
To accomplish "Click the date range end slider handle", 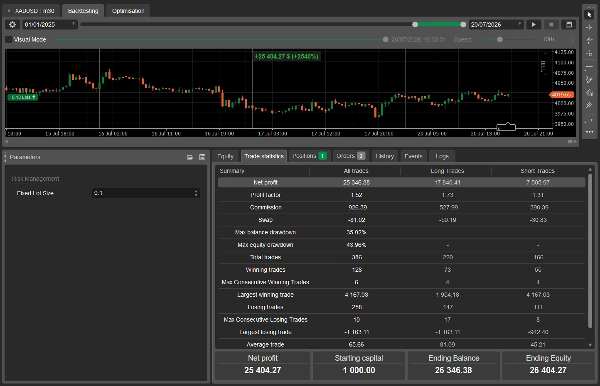I will (463, 24).
